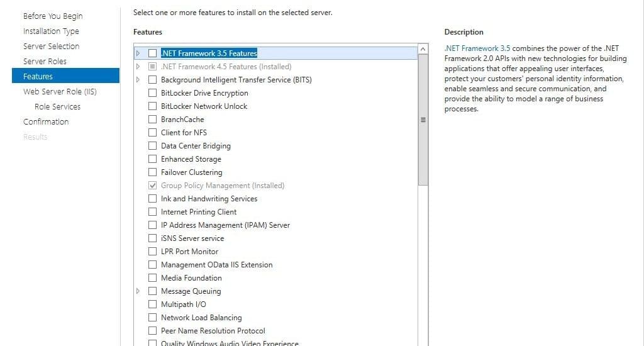Image resolution: width=644 pixels, height=346 pixels.
Task: Enable Management OData IIS Extension checkbox
Action: click(x=152, y=264)
